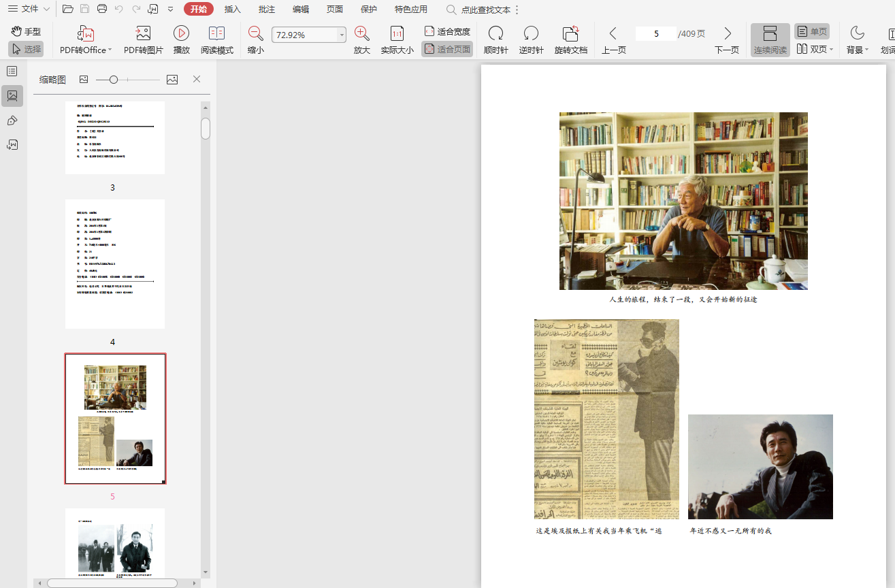
Task: Rotate page 顺时针 clockwise
Action: 495,34
